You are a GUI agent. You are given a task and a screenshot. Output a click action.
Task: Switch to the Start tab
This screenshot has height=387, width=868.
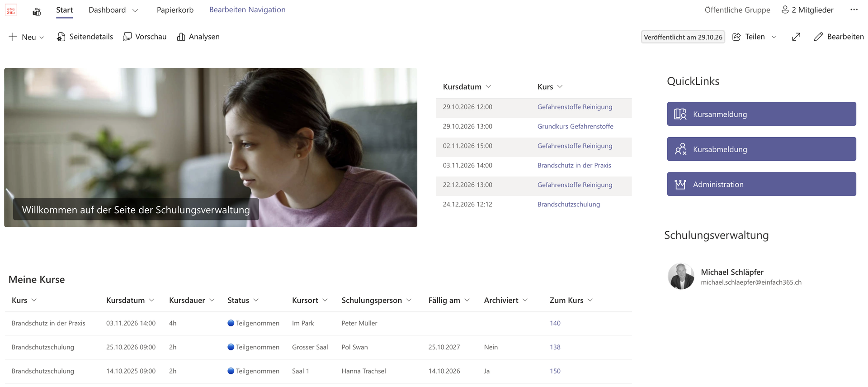click(x=64, y=10)
